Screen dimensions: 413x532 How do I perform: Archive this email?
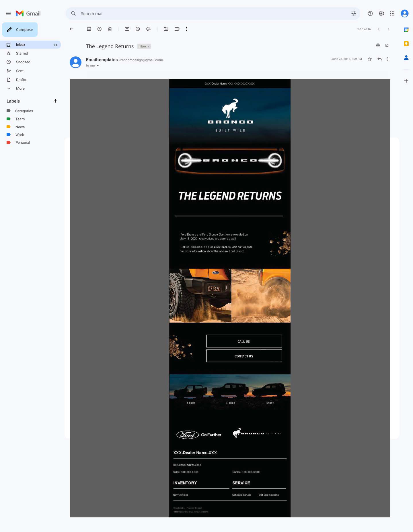89,29
